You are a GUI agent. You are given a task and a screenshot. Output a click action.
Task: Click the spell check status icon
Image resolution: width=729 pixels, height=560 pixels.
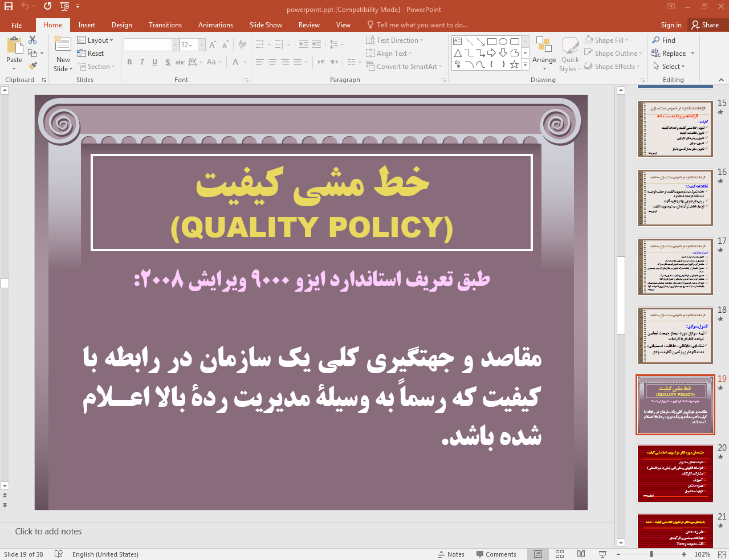(x=59, y=554)
